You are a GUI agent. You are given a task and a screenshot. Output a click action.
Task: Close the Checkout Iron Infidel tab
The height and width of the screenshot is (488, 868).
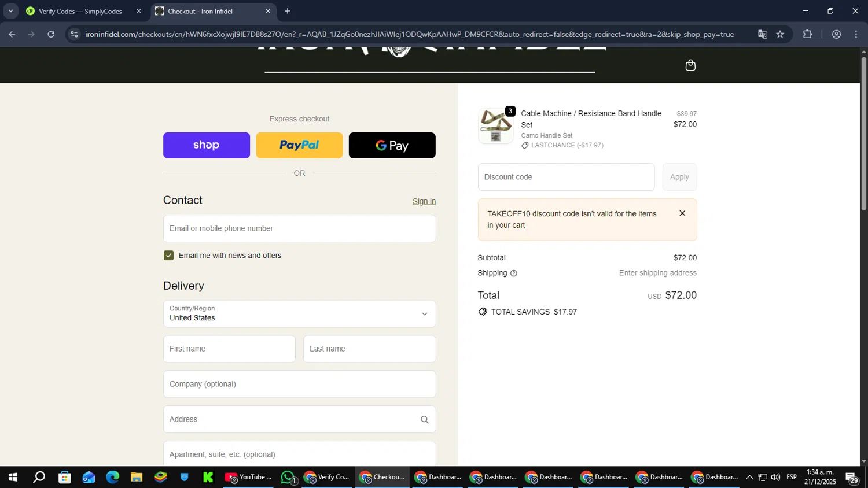click(x=268, y=11)
